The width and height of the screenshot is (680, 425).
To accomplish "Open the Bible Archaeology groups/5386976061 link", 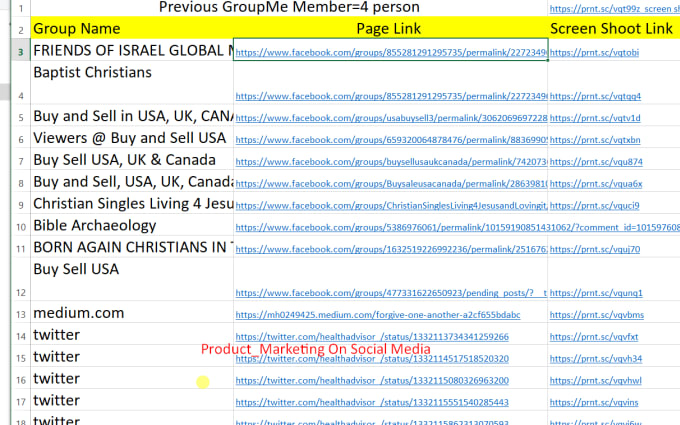I will 458,227.
